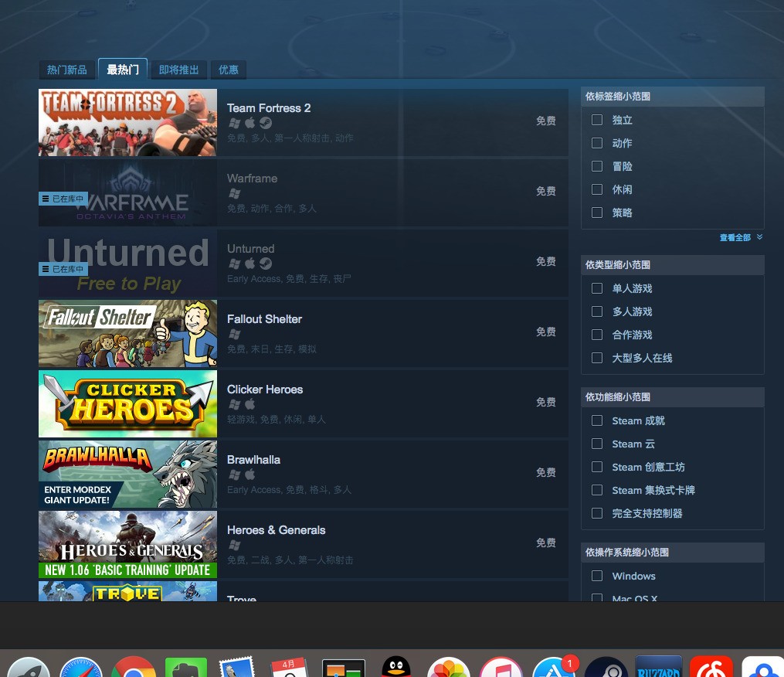784x677 pixels.
Task: Open Steam from the Dock
Action: click(605, 668)
